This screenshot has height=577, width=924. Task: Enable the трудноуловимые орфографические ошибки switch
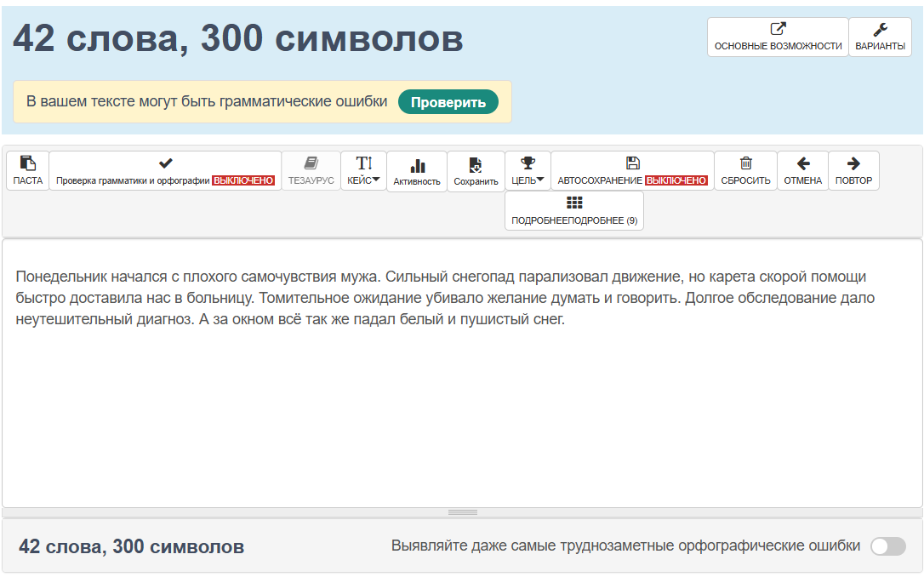(888, 546)
